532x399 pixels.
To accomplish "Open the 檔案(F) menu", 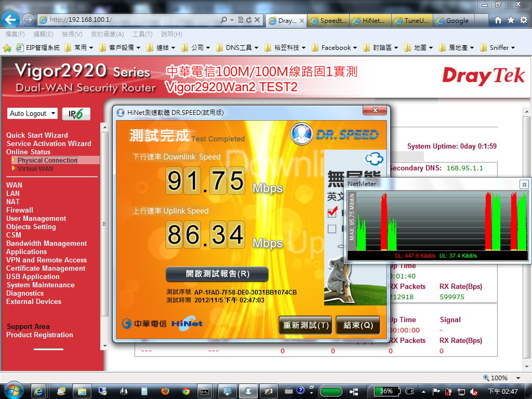I will coord(15,34).
